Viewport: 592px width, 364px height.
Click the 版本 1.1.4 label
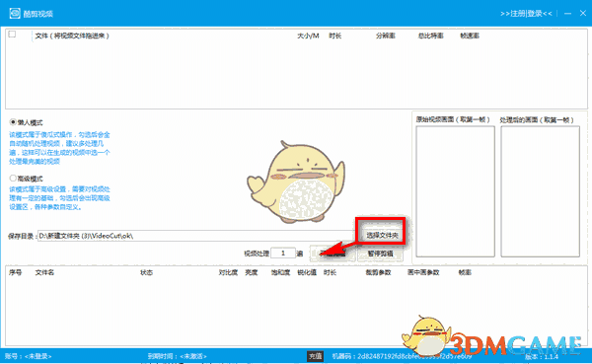tap(542, 356)
